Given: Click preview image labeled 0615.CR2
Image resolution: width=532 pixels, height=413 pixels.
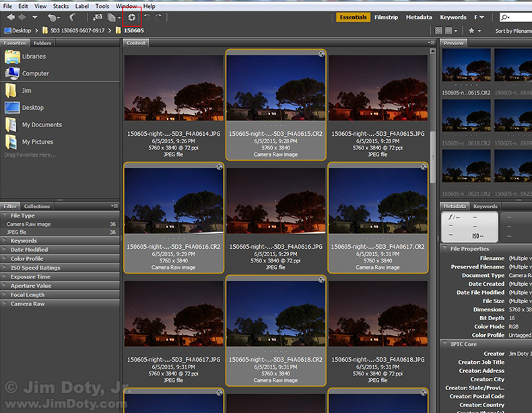Looking at the screenshot, I should [466, 65].
